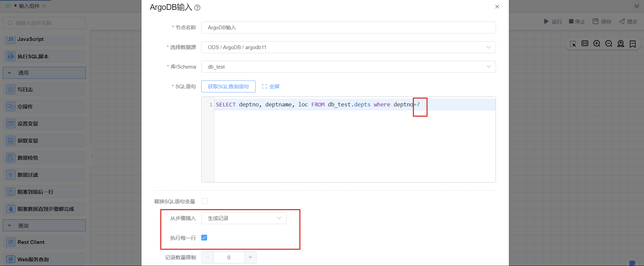Increase 记录数量限制 with plus button
Screen dimensions: 644x266
click(x=250, y=257)
